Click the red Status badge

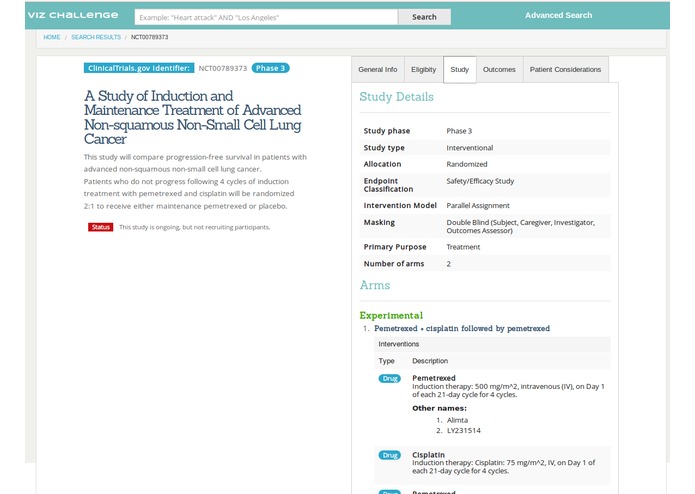coord(101,227)
